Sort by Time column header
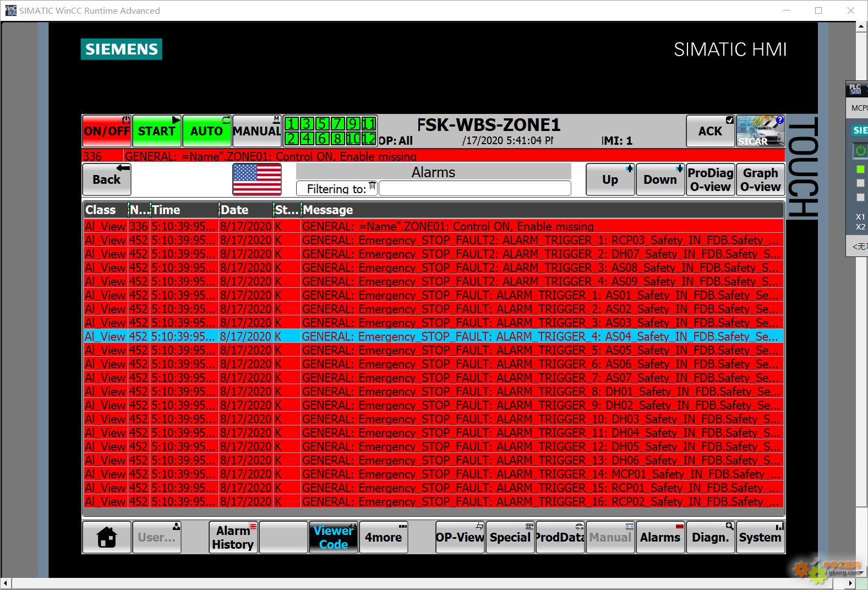The height and width of the screenshot is (590, 868). pos(184,210)
